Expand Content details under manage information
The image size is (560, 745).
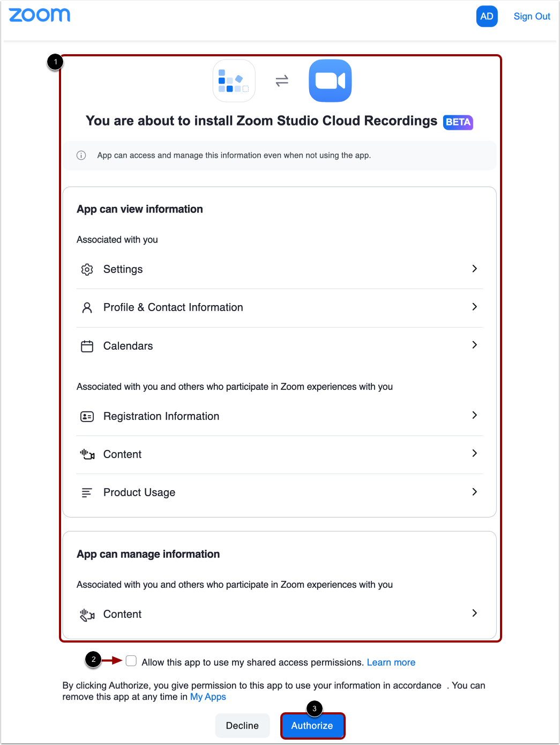(x=474, y=613)
